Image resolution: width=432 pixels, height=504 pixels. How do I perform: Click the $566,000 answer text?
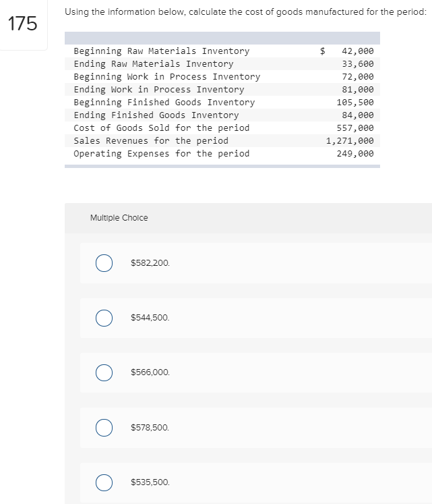tap(150, 372)
